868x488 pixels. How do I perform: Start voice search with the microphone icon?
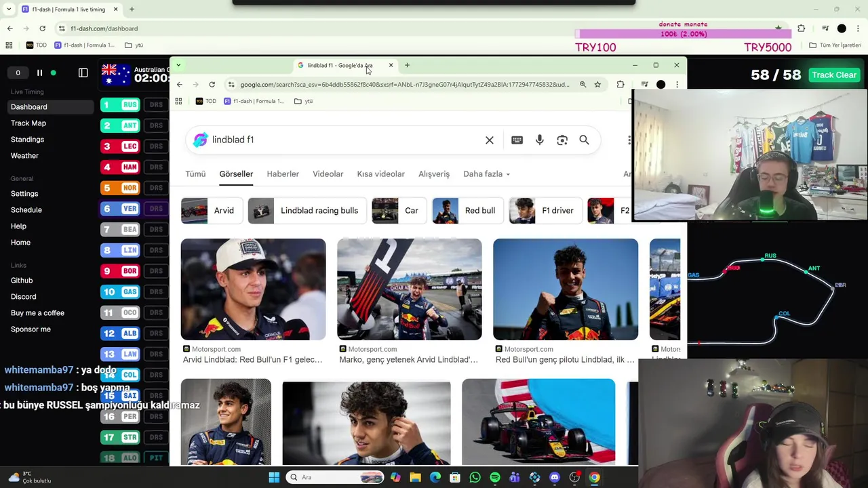click(540, 140)
